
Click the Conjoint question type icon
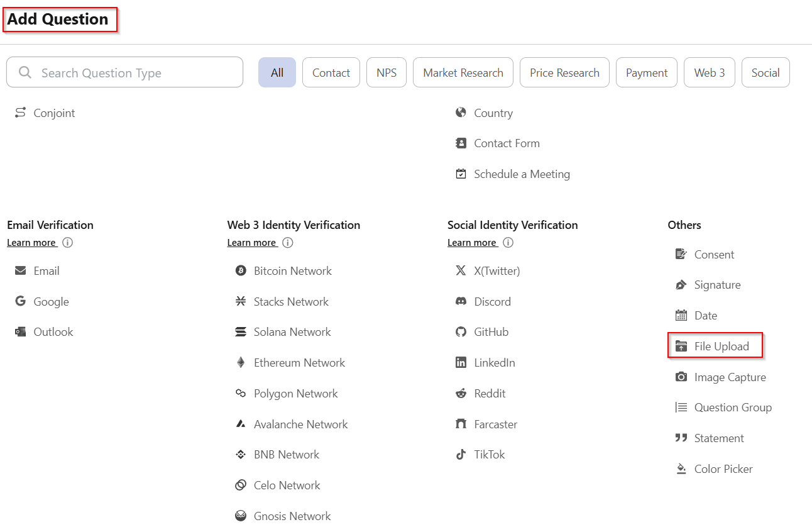[x=21, y=113]
